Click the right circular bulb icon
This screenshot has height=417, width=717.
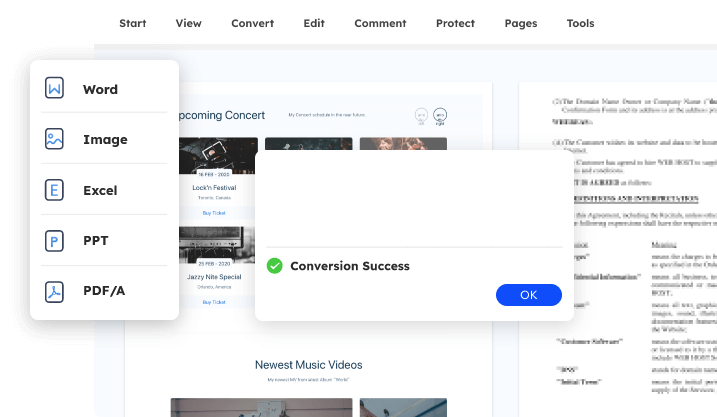(x=440, y=116)
